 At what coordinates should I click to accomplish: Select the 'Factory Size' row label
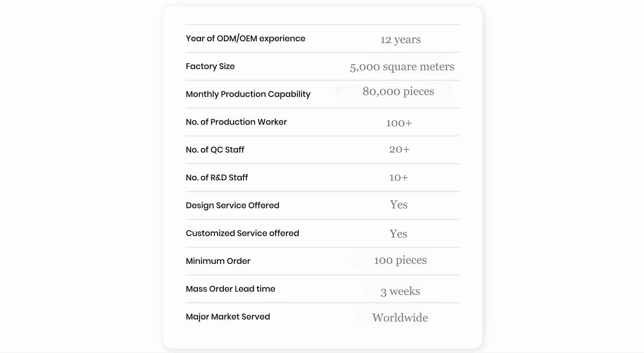(210, 66)
